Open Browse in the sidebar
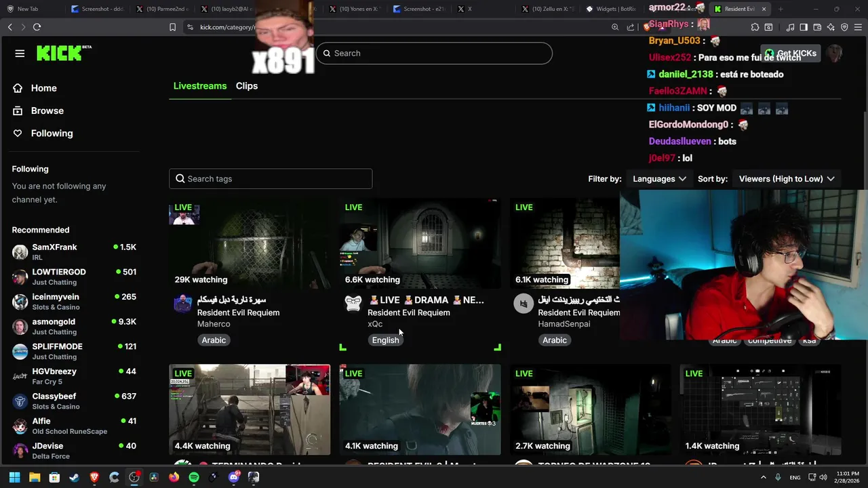The width and height of the screenshot is (868, 488). (x=47, y=110)
